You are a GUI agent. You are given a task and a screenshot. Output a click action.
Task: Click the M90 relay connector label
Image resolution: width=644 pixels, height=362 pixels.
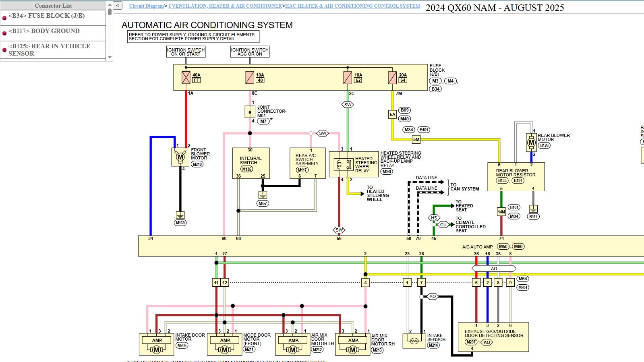click(x=387, y=172)
